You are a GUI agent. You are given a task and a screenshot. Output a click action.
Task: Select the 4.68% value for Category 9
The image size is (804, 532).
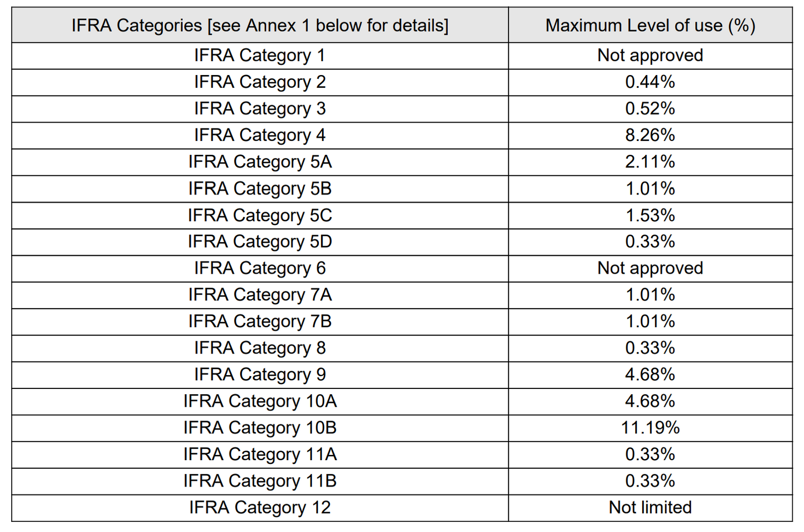pos(650,374)
